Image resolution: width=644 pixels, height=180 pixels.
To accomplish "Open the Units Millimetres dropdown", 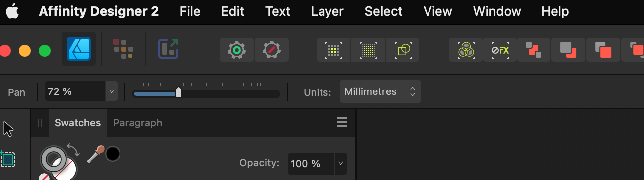I will click(380, 91).
